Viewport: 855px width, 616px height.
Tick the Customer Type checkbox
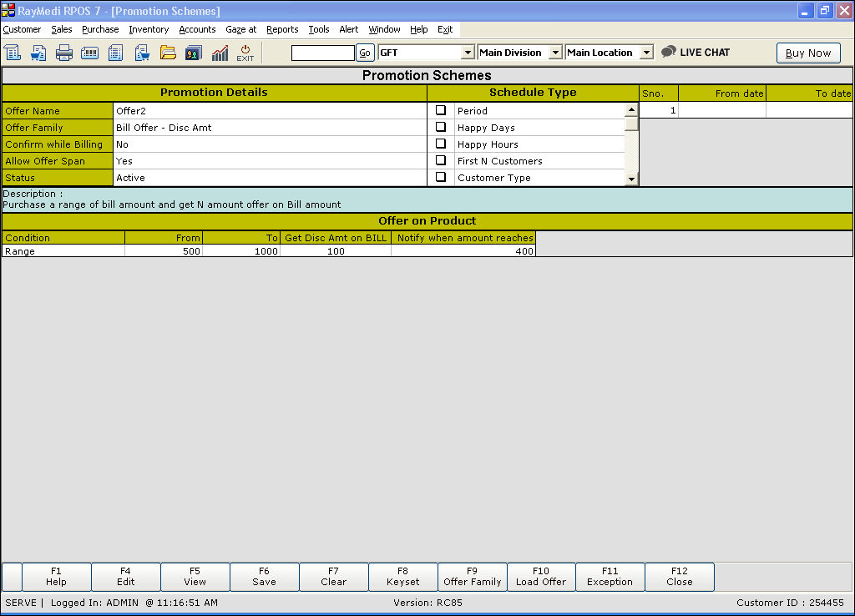[x=441, y=177]
